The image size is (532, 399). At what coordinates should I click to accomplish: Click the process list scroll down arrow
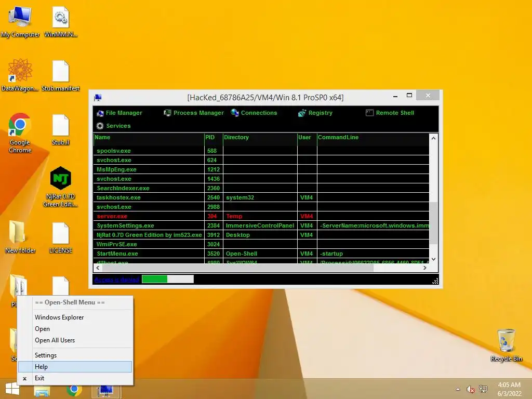433,259
